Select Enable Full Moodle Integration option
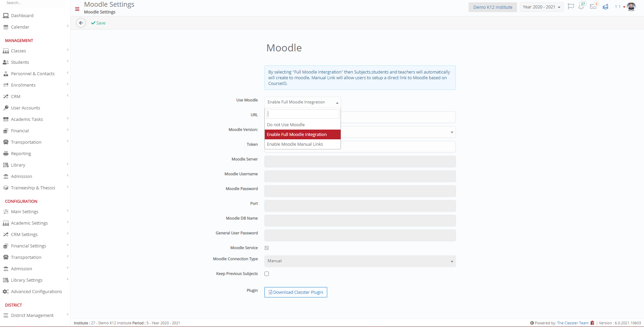 click(303, 135)
